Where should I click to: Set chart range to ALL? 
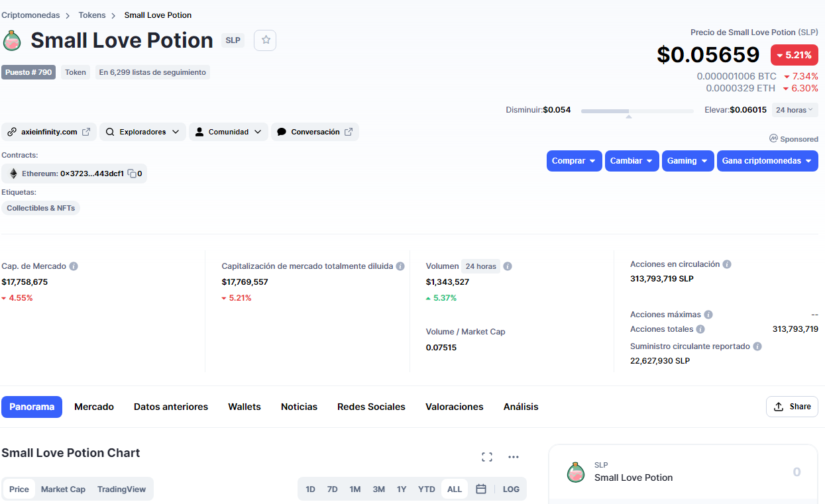455,489
